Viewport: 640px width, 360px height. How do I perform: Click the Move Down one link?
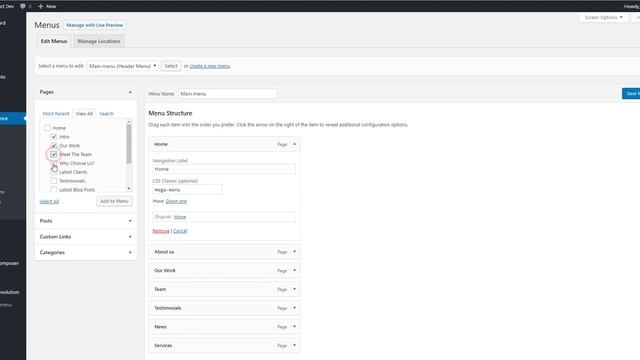[176, 201]
